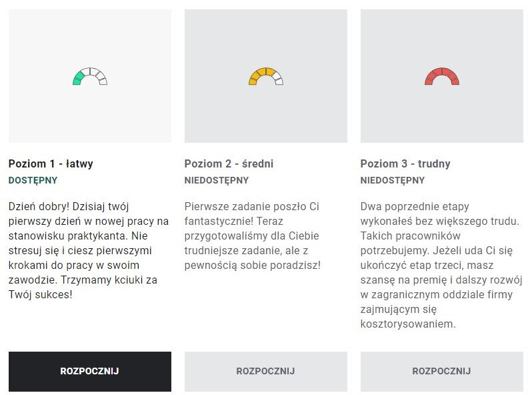Click the red hard-level gauge icon
The width and height of the screenshot is (532, 395).
coord(442,76)
